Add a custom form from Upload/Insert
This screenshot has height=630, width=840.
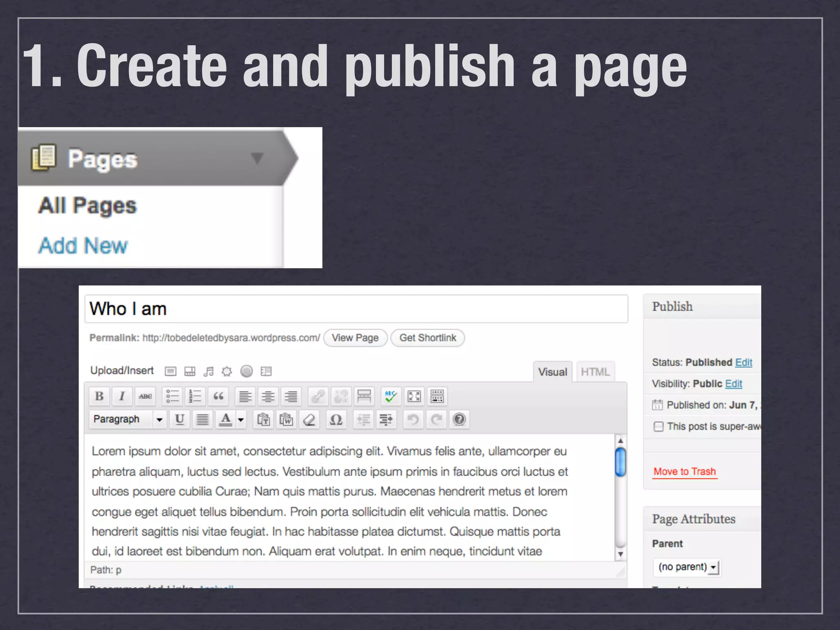pyautogui.click(x=266, y=371)
